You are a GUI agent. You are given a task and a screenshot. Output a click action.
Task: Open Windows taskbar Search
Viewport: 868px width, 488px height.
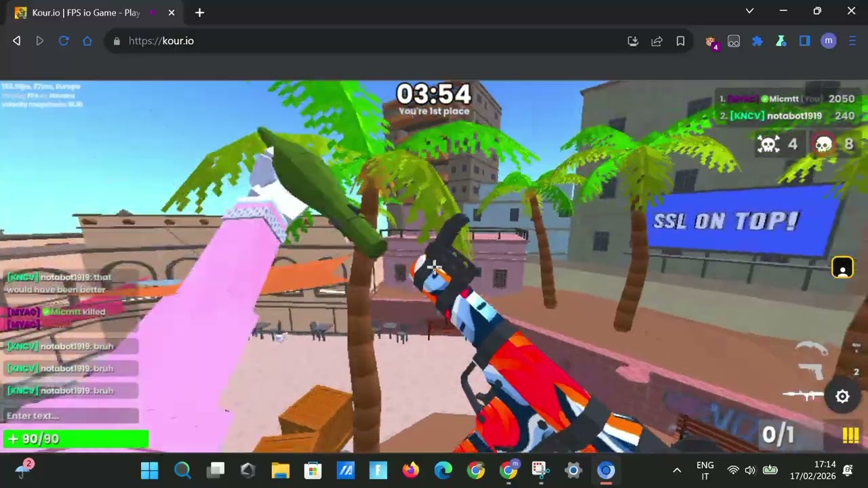click(182, 470)
